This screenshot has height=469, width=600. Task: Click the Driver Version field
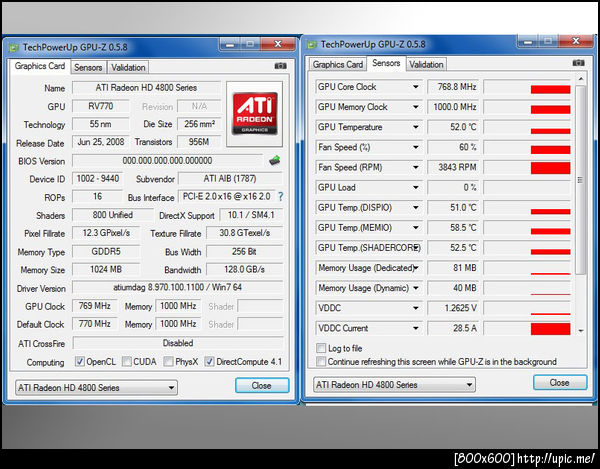[178, 287]
